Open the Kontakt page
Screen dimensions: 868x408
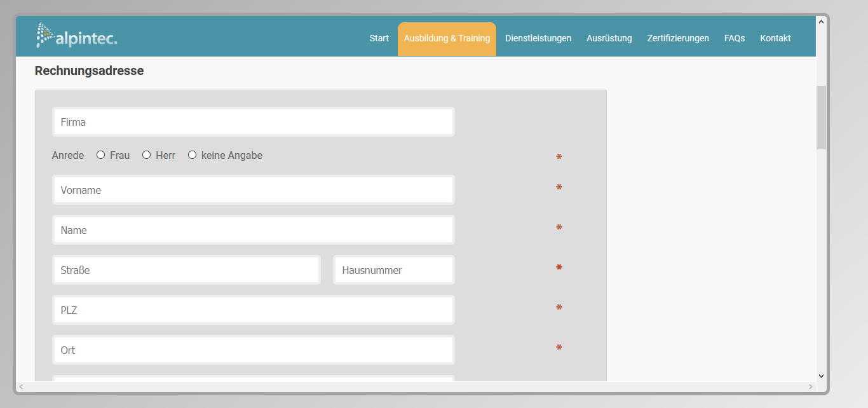(775, 38)
